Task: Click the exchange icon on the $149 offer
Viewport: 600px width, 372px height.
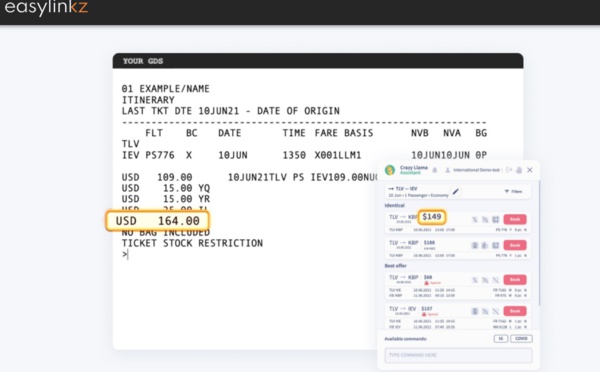Action: (496, 219)
